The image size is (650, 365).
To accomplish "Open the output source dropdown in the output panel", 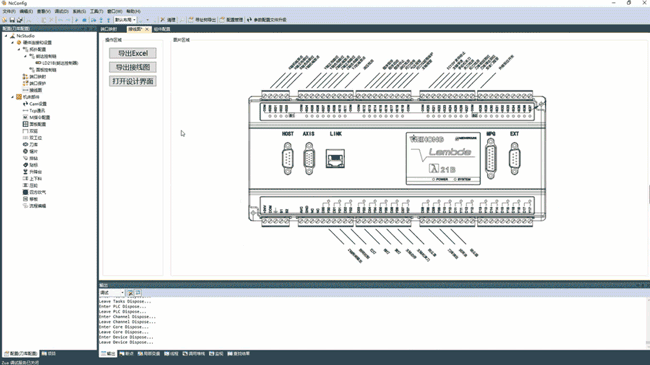I will 112,293.
